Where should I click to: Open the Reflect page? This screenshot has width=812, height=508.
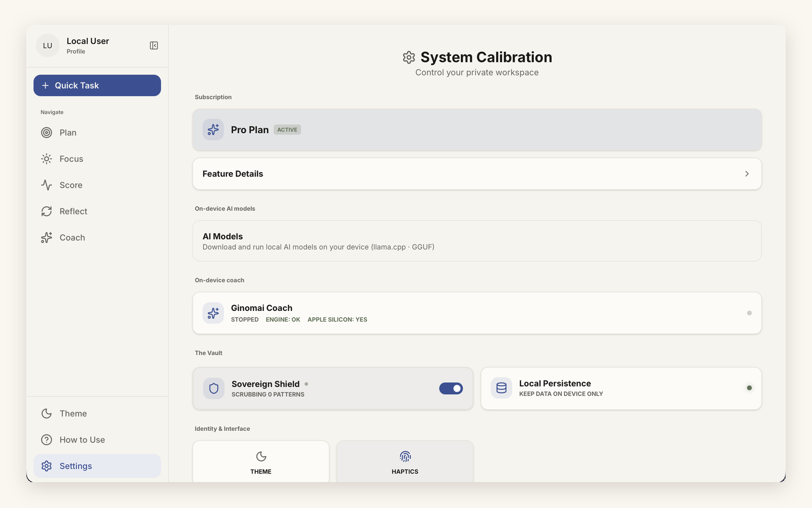(x=97, y=211)
